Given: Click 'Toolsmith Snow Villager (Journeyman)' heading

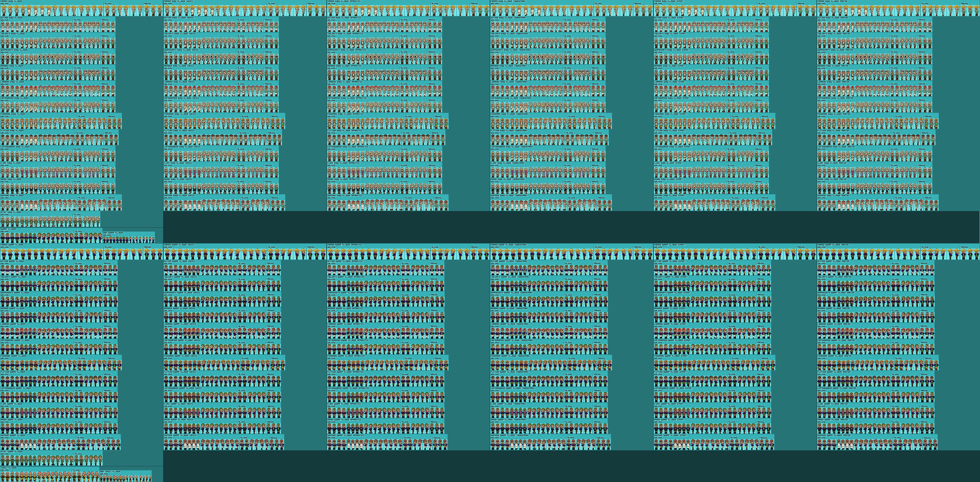Looking at the screenshot, I should (x=510, y=34).
